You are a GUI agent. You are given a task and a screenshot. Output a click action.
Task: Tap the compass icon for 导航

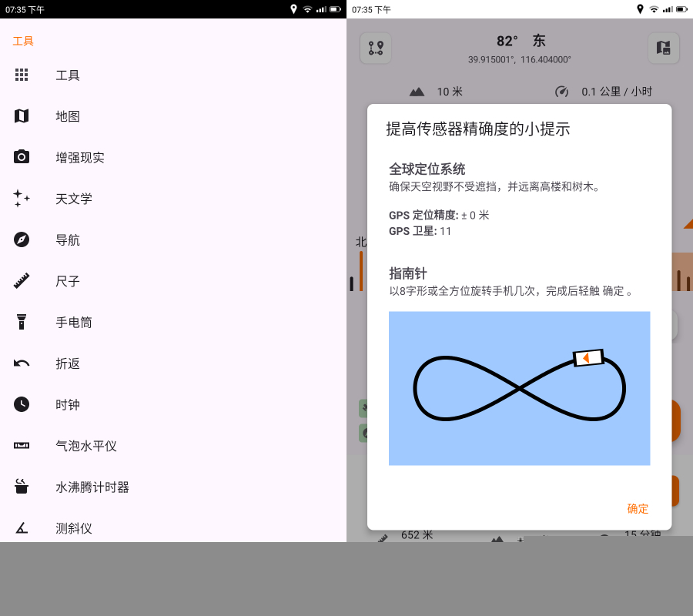[22, 239]
